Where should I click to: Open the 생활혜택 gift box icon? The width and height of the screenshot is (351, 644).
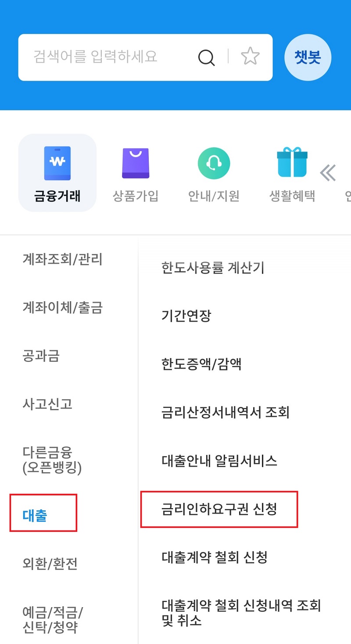[292, 164]
